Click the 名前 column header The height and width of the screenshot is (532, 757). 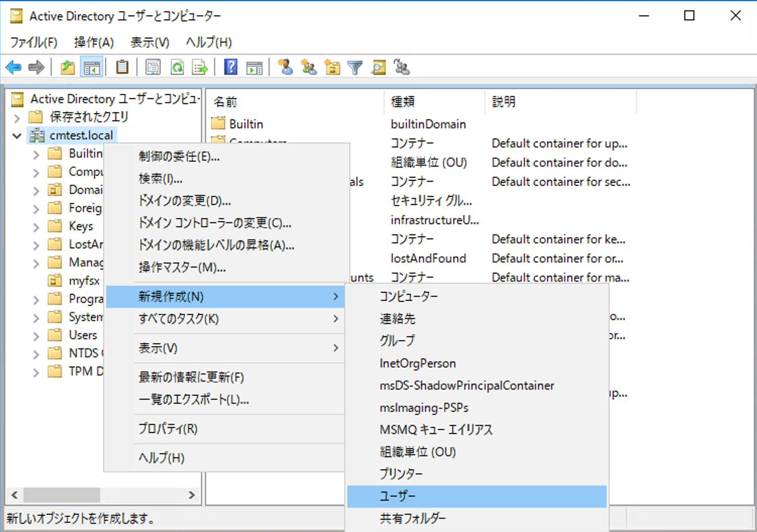tap(296, 102)
